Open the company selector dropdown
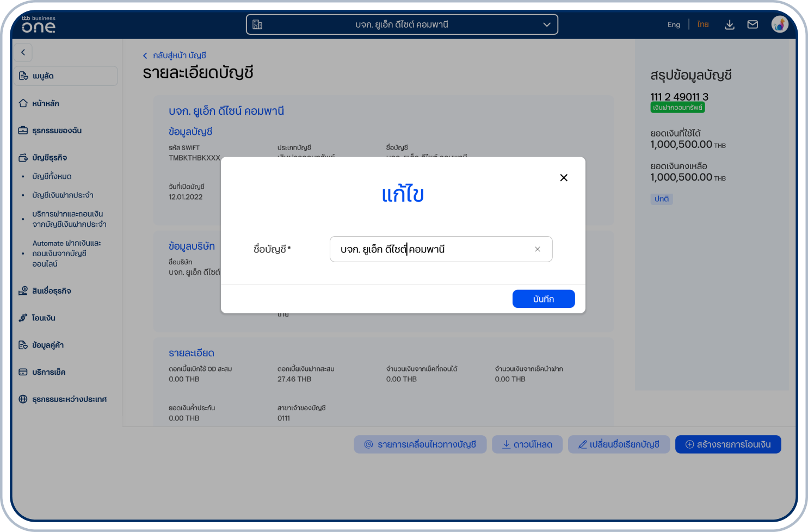The width and height of the screenshot is (808, 532). pyautogui.click(x=402, y=24)
